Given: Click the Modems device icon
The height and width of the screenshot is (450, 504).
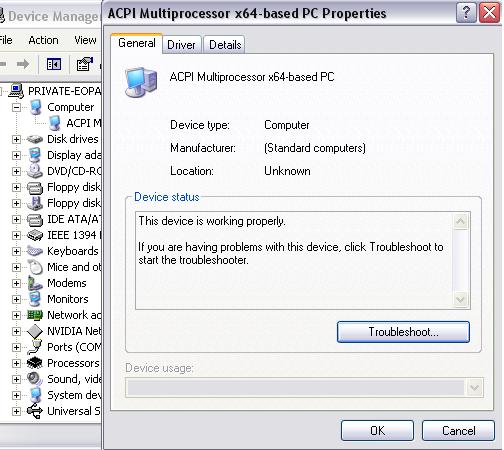Looking at the screenshot, I should click(35, 283).
